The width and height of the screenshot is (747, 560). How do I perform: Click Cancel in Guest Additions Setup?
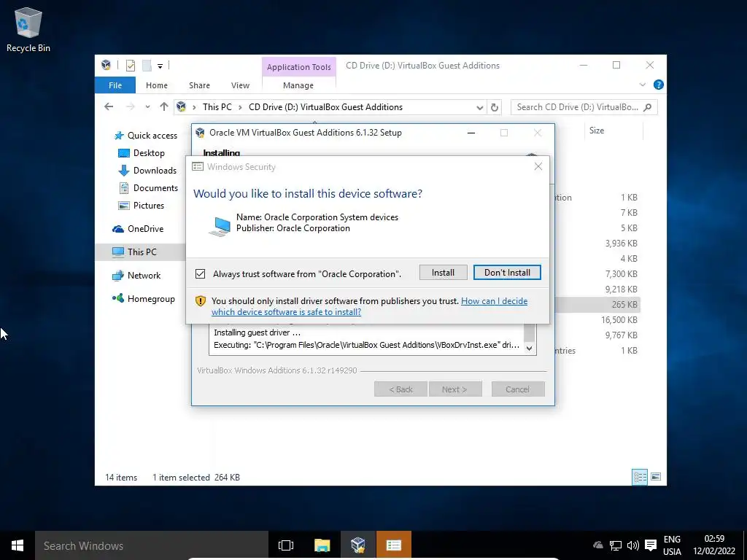tap(518, 389)
